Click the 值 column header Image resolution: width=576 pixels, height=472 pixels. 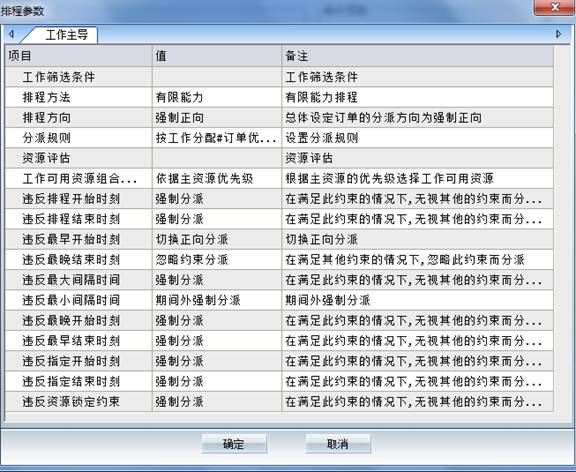[217, 56]
